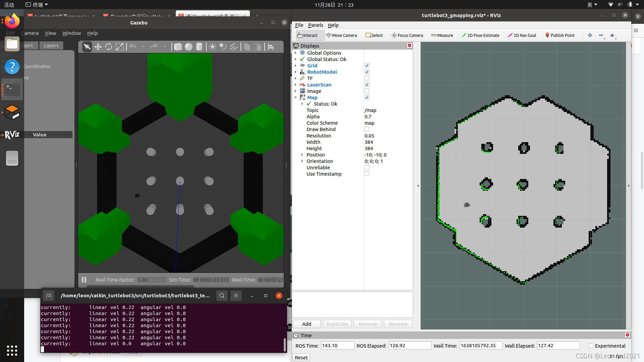The image size is (644, 362).
Task: Enable the TF display checkbox
Action: [367, 78]
